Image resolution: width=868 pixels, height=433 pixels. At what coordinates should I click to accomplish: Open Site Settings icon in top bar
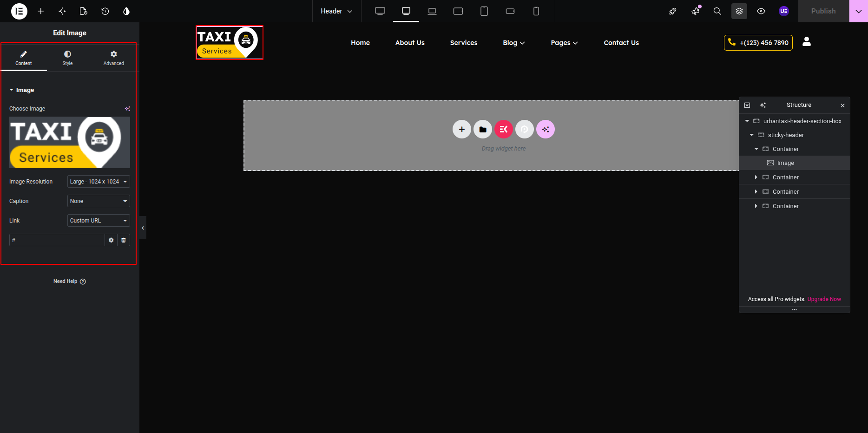point(62,11)
